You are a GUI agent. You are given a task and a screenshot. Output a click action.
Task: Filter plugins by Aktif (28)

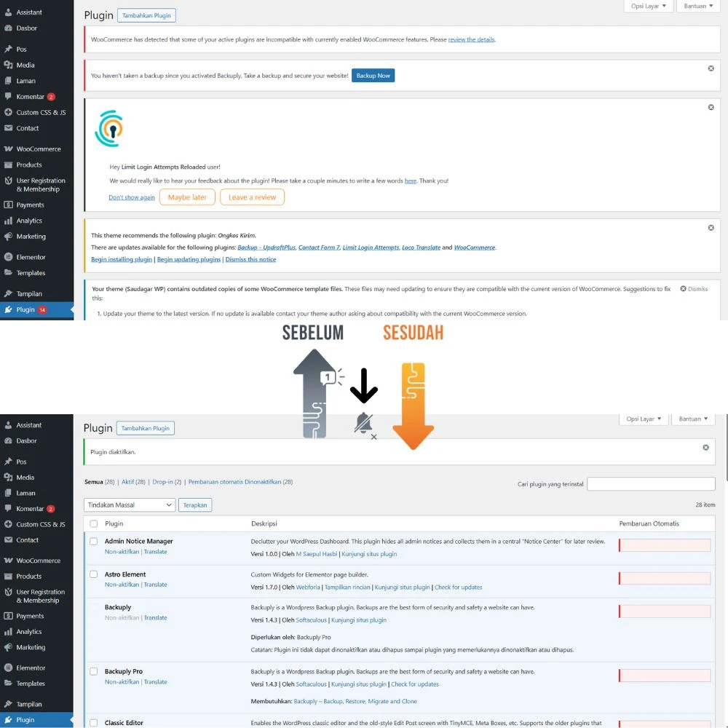[x=134, y=482]
